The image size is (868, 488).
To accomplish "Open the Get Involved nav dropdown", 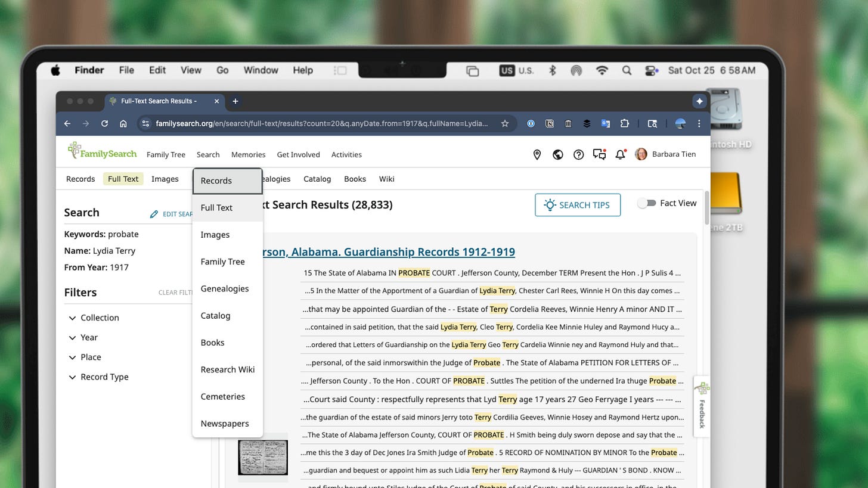I will point(298,154).
